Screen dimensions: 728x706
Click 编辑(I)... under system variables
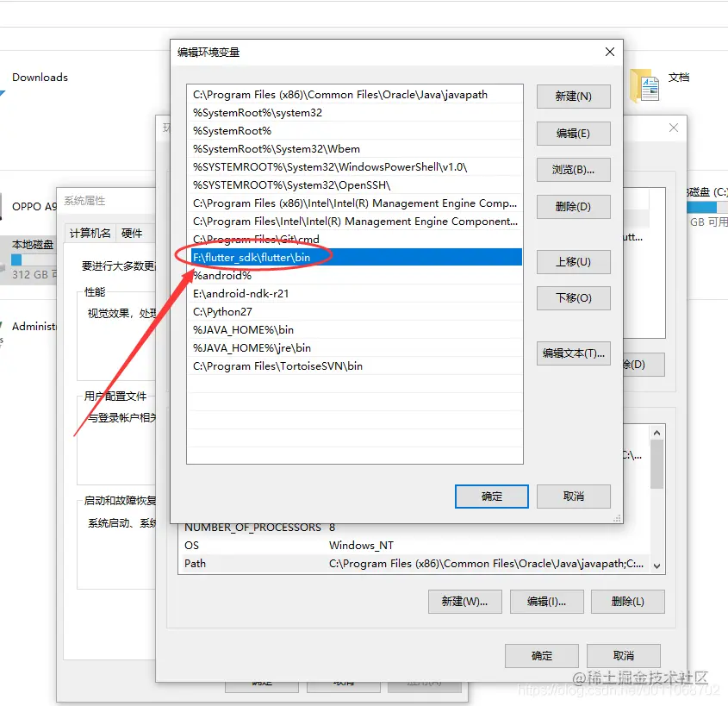(x=546, y=602)
